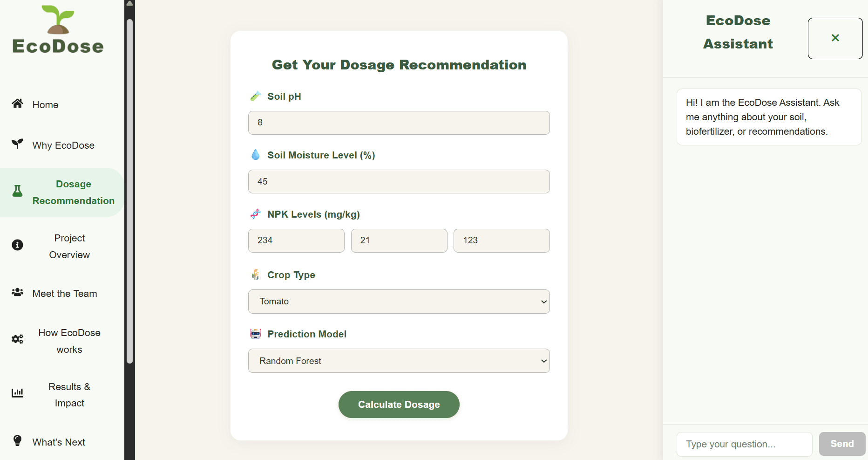Click the Send button in the chat
The height and width of the screenshot is (460, 868).
[x=841, y=444]
